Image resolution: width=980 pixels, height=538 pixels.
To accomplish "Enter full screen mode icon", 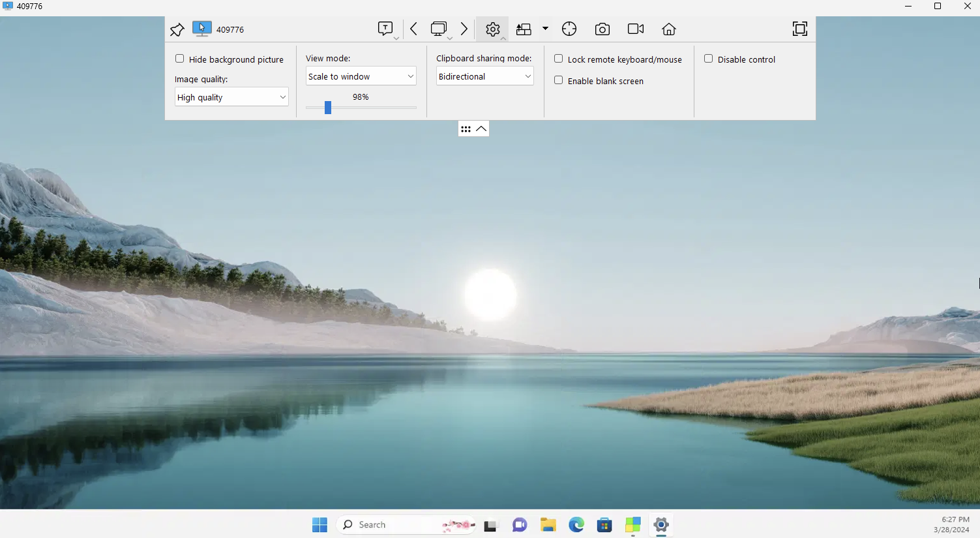I will coord(800,29).
